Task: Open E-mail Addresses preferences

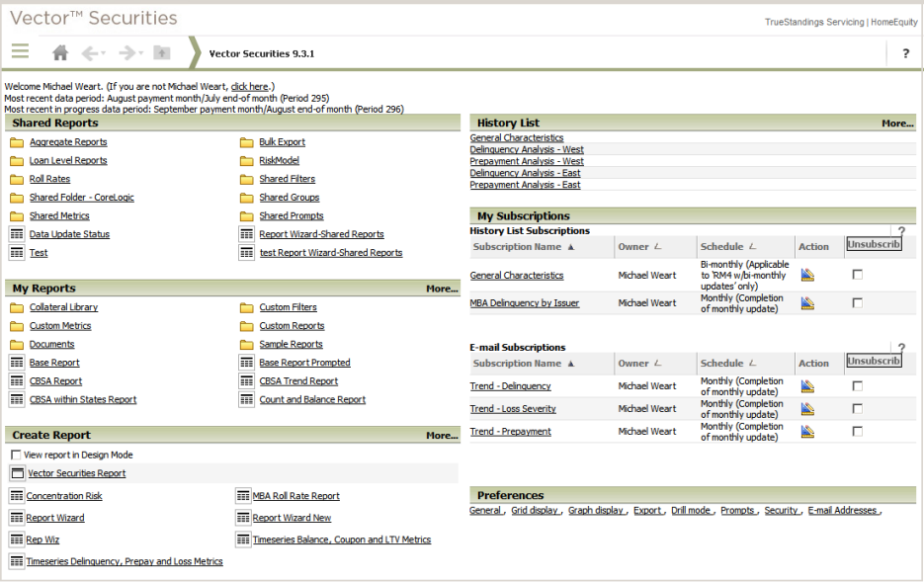Action: pos(843,510)
